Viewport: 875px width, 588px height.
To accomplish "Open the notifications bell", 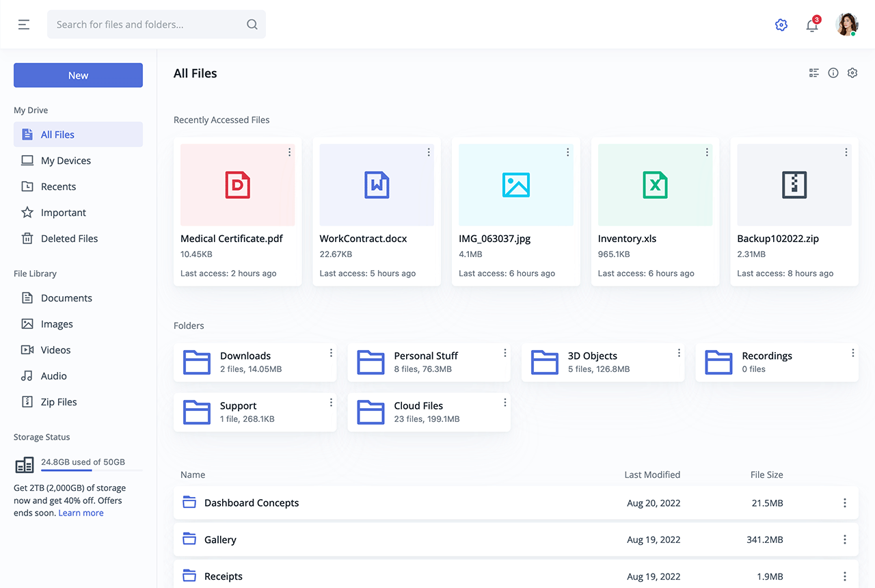I will 812,25.
